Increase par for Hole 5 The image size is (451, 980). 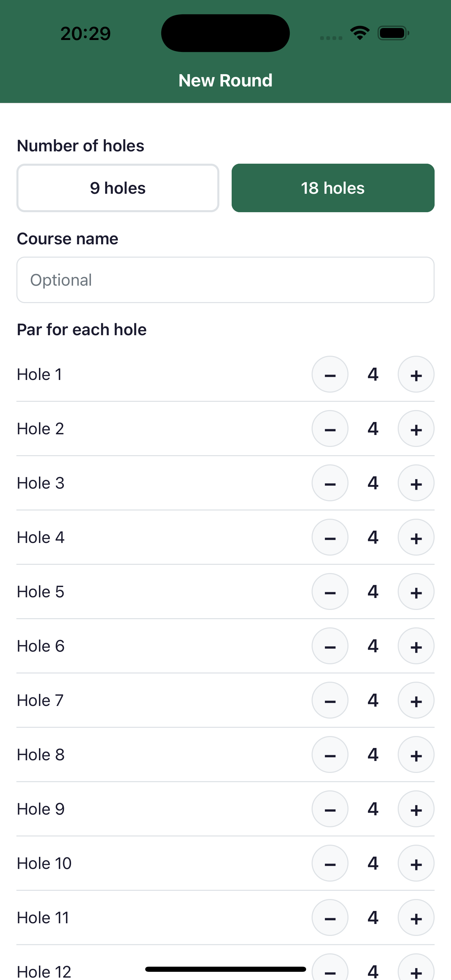click(415, 591)
